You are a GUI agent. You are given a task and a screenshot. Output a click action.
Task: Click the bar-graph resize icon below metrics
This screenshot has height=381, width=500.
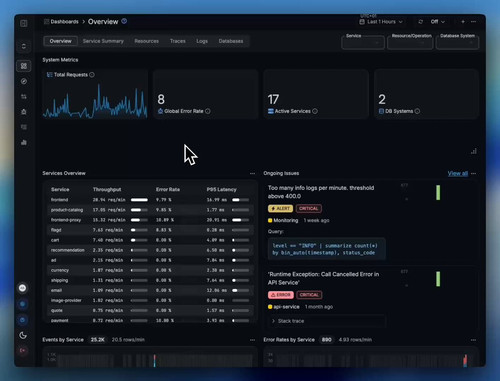tap(474, 151)
